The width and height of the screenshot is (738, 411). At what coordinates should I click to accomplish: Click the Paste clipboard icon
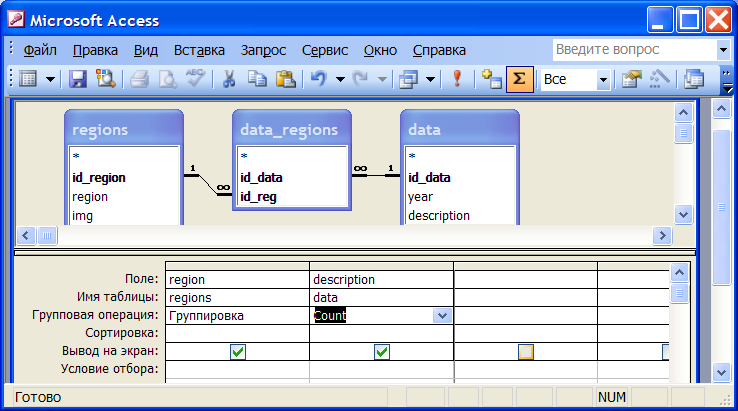285,79
